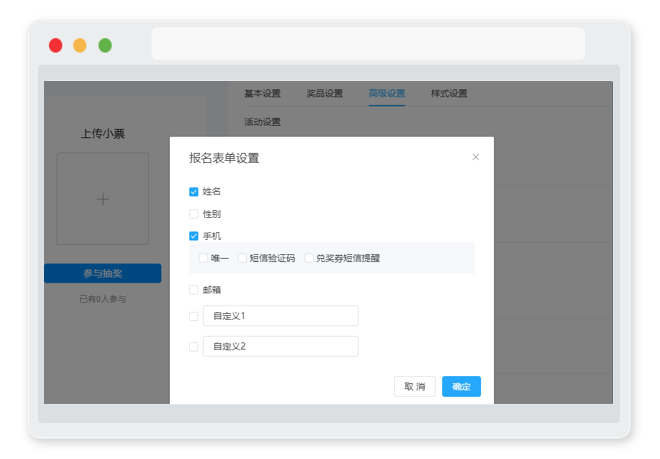The height and width of the screenshot is (459, 660).
Task: Check the 邮箱 checkbox
Action: point(194,290)
